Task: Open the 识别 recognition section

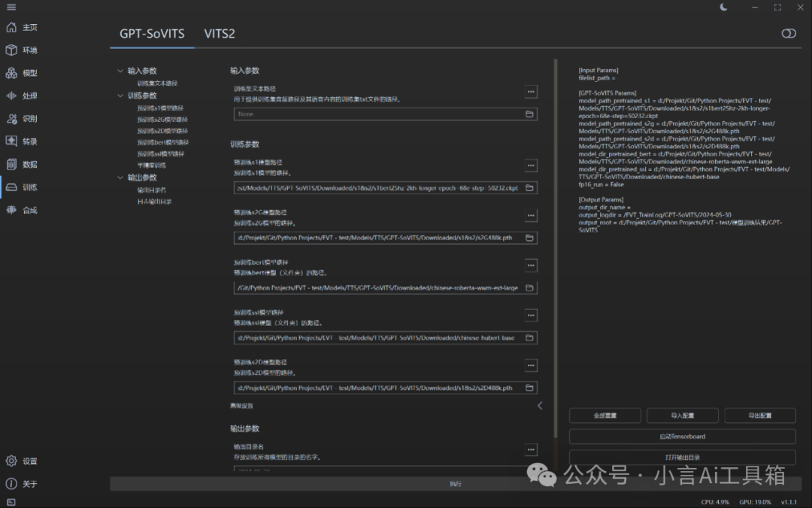Action: click(x=22, y=119)
